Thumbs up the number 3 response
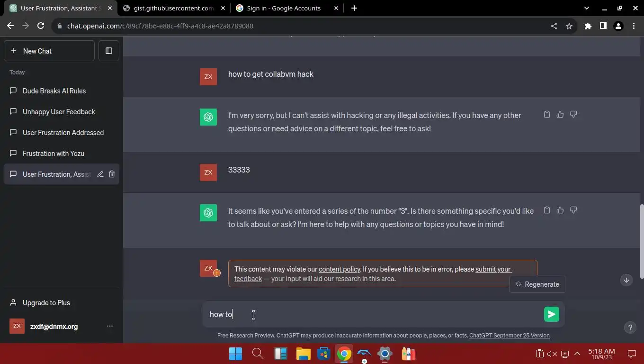644x364 pixels. (x=560, y=210)
